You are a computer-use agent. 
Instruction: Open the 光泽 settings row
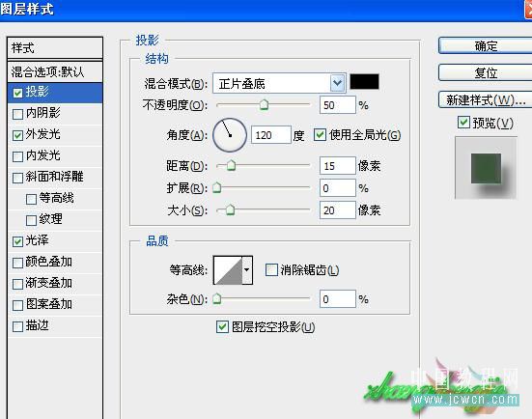point(55,241)
